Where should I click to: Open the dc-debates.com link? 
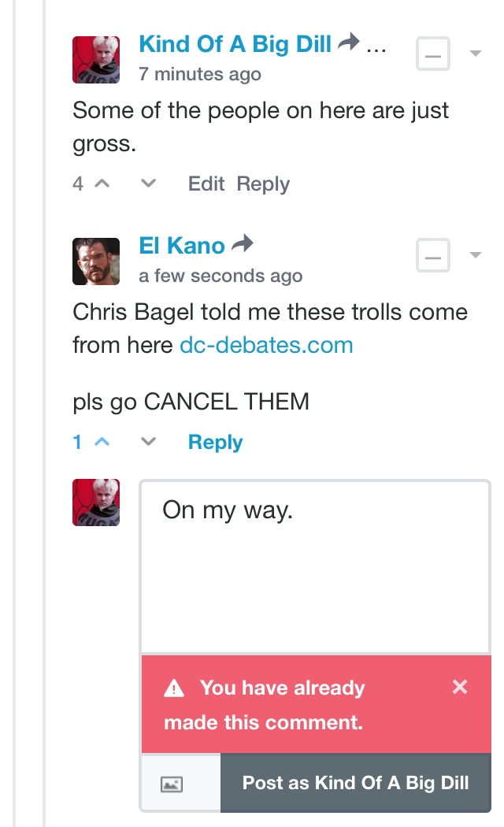coord(266,346)
